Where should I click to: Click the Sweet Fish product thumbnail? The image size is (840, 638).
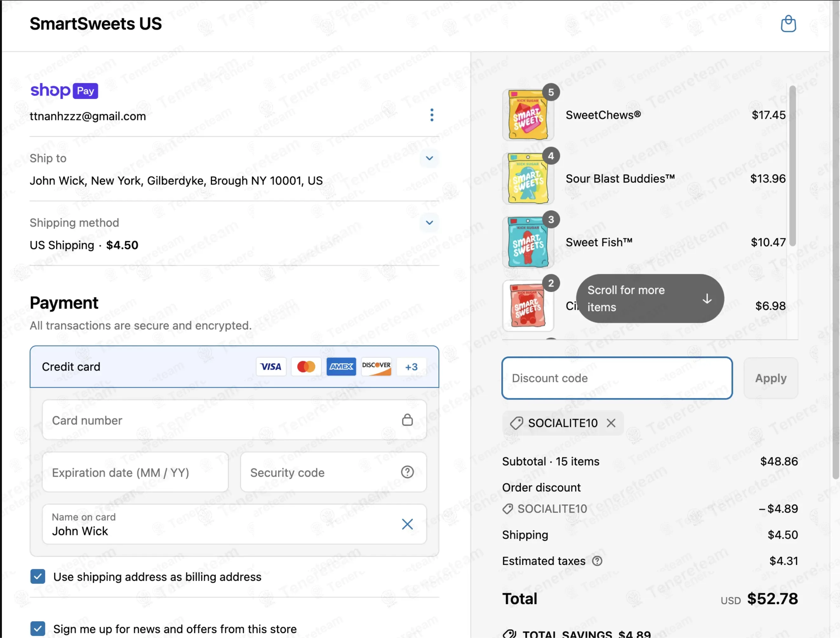pyautogui.click(x=528, y=242)
